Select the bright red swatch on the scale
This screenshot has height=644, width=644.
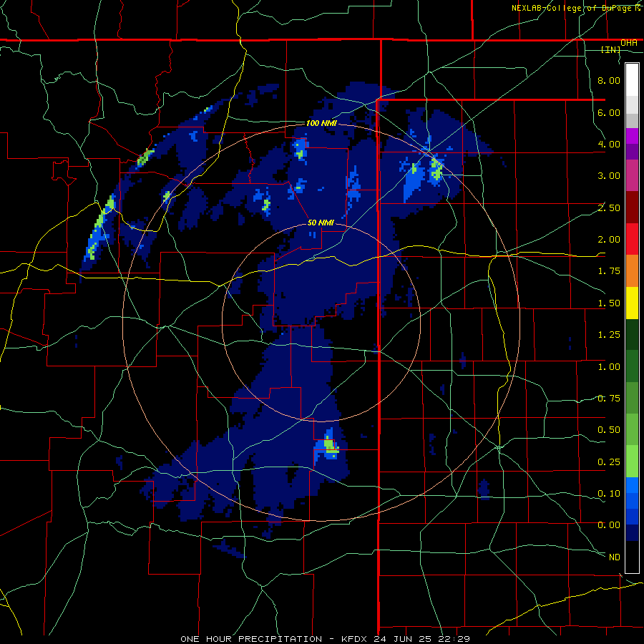click(x=632, y=239)
